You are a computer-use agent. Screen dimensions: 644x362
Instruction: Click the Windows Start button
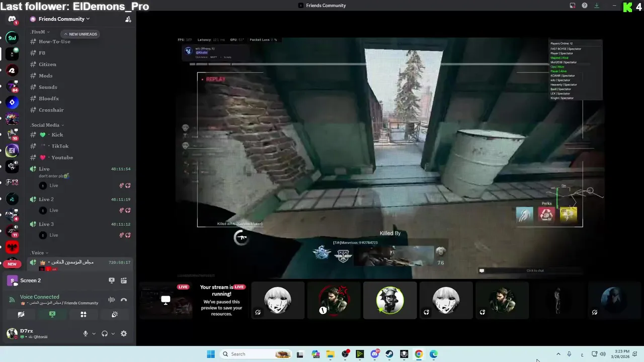211,354
